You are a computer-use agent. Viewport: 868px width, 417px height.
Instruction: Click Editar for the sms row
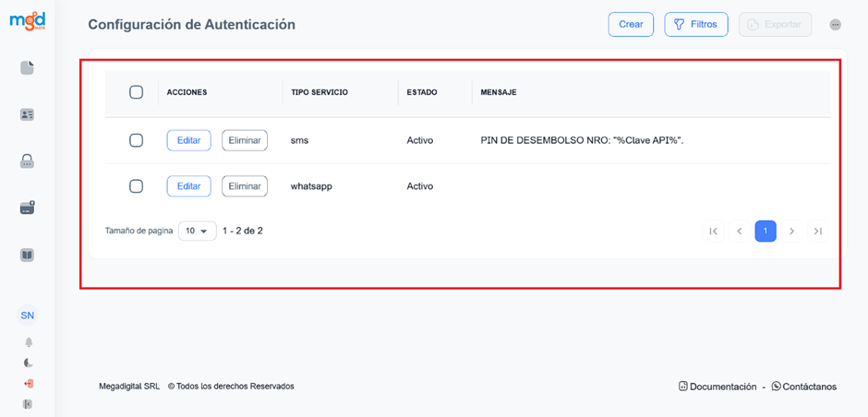(188, 140)
